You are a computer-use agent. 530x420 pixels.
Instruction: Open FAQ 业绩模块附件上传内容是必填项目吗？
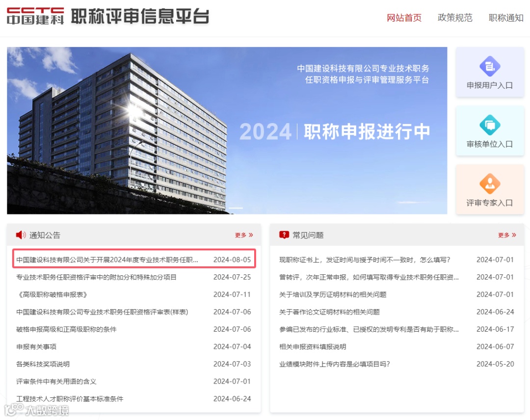click(x=335, y=364)
